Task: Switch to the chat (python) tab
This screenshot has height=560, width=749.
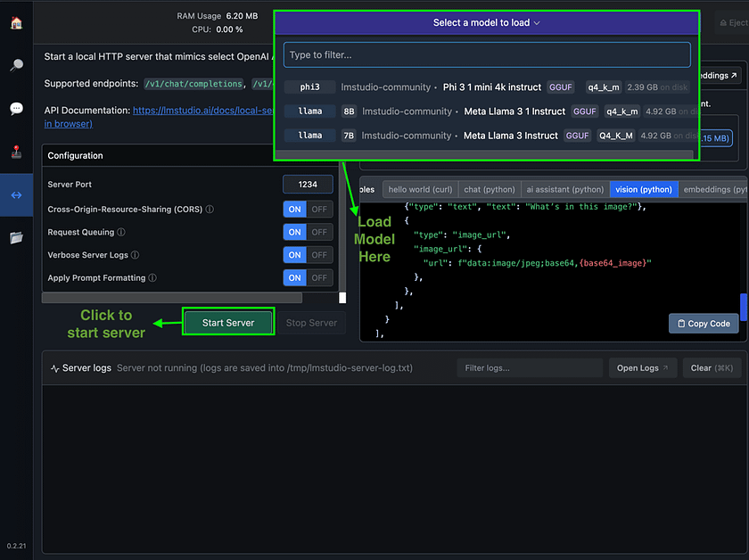Action: click(x=489, y=189)
